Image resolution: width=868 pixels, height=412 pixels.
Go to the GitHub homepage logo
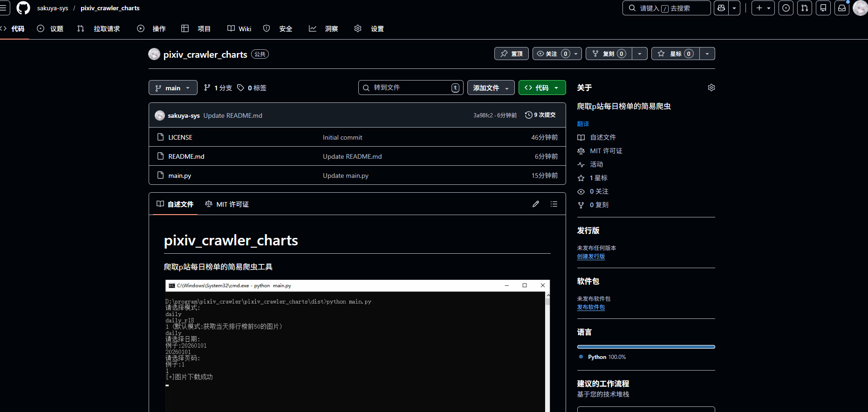point(23,8)
